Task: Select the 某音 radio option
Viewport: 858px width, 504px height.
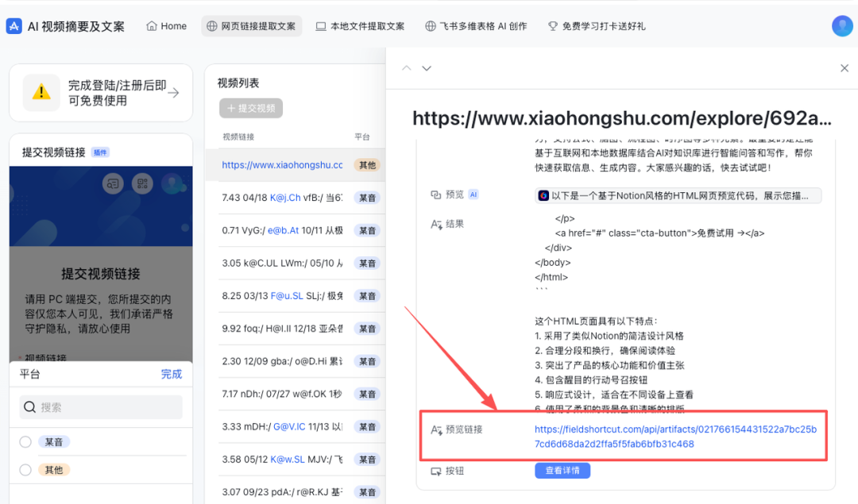Action: 25,441
